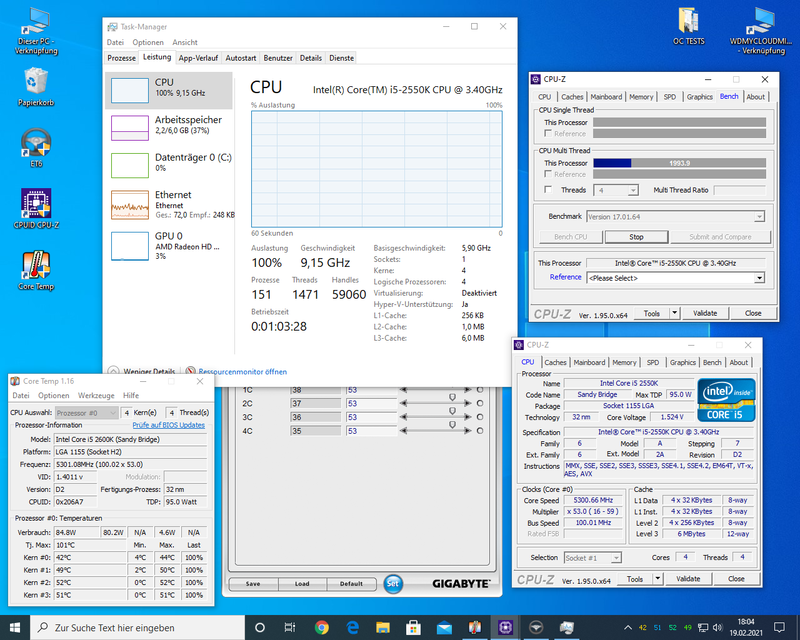Click Close in lower CPU-Z window
Viewport: 800px width, 640px height.
tap(736, 578)
